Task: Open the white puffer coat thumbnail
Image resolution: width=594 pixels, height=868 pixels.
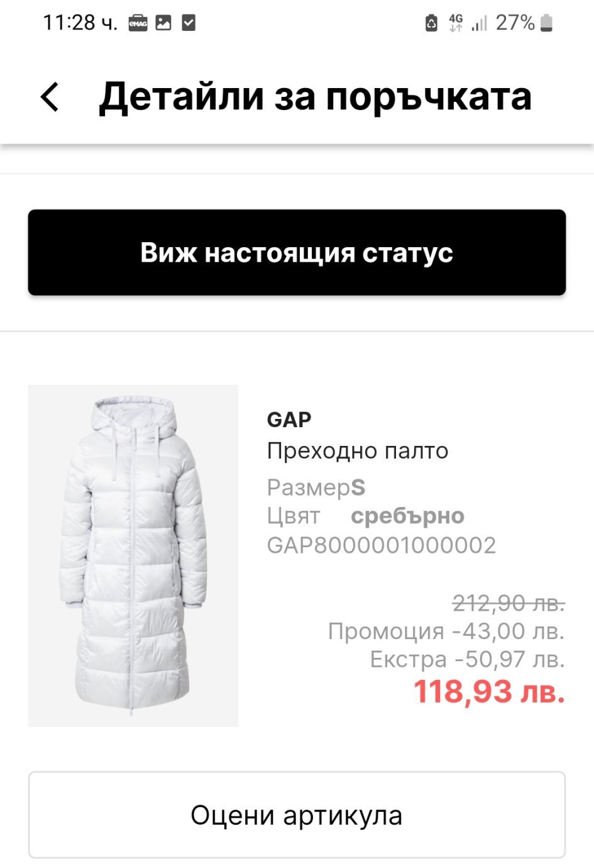Action: coord(133,556)
